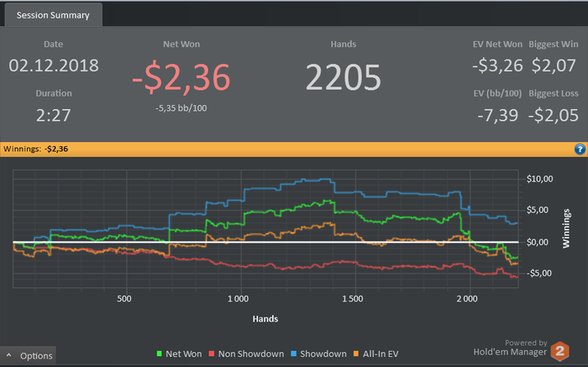Screen dimensions: 588x367
Task: Click the Biggest Loss -$2,05 value
Action: 553,115
